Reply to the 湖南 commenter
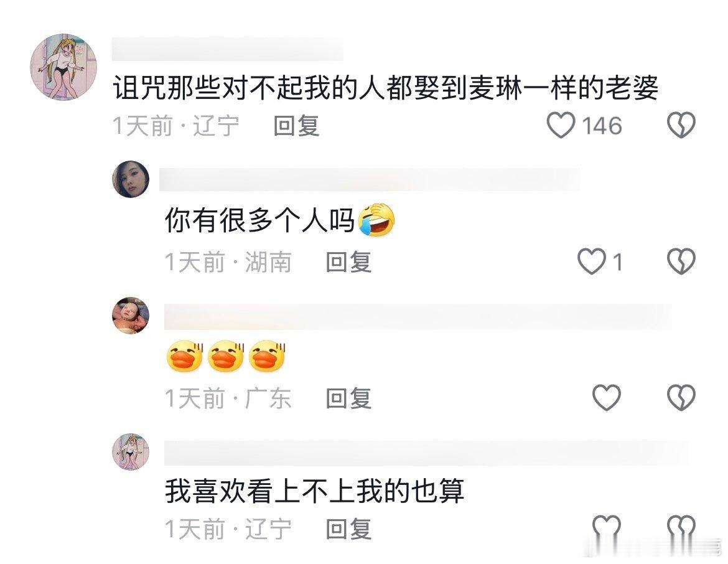This screenshot has height=564, width=728. pos(348,262)
